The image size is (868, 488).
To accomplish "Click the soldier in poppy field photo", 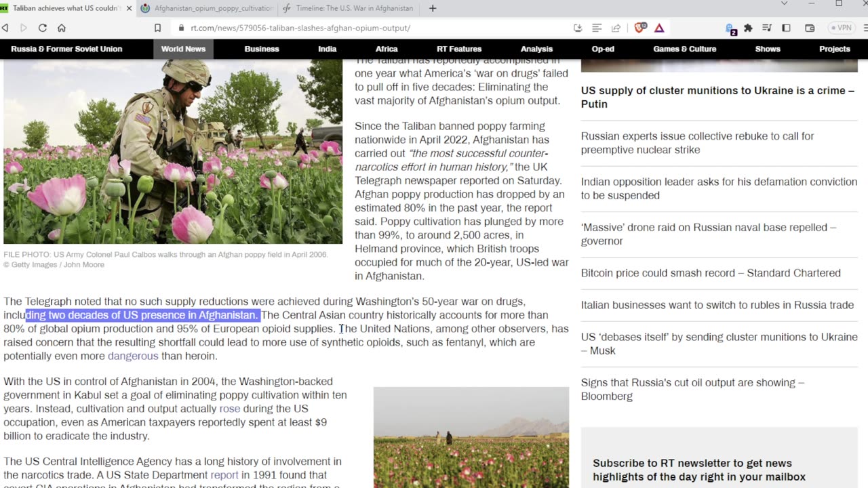I will [x=173, y=151].
